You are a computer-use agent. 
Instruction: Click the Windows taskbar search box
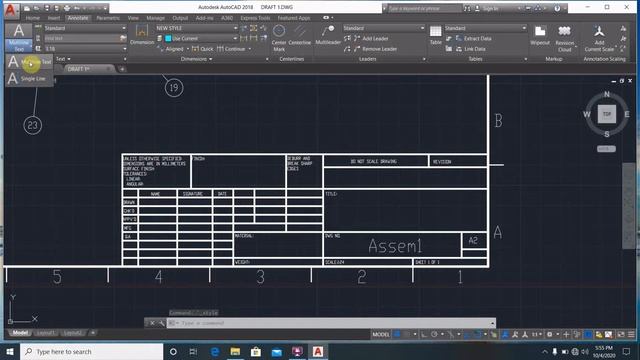91,351
